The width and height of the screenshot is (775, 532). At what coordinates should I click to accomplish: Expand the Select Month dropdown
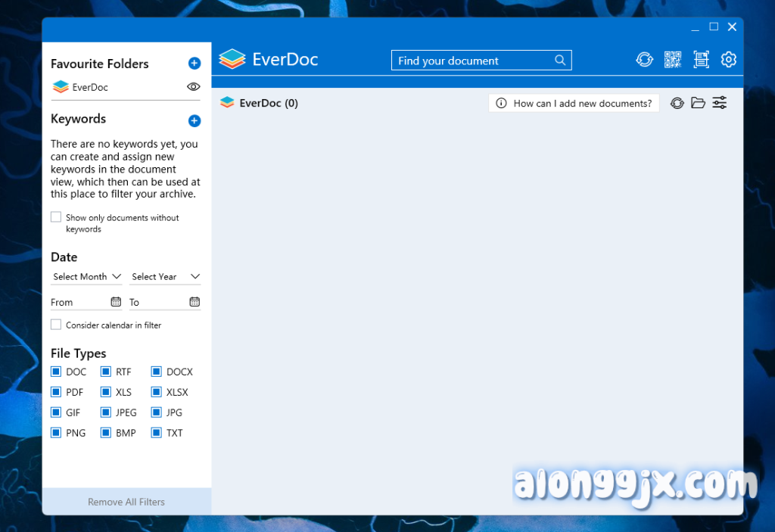coord(86,277)
